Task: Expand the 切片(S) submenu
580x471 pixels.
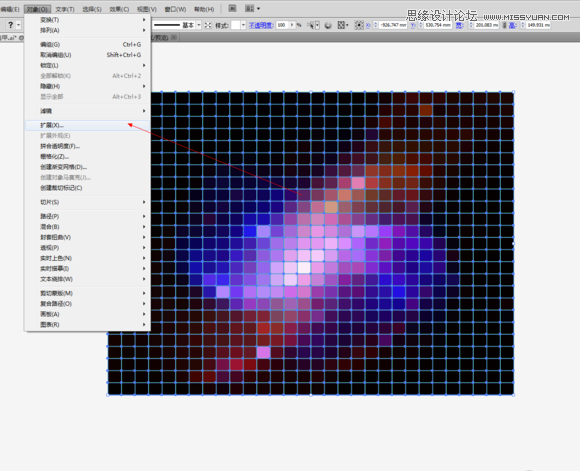Action: (87, 202)
